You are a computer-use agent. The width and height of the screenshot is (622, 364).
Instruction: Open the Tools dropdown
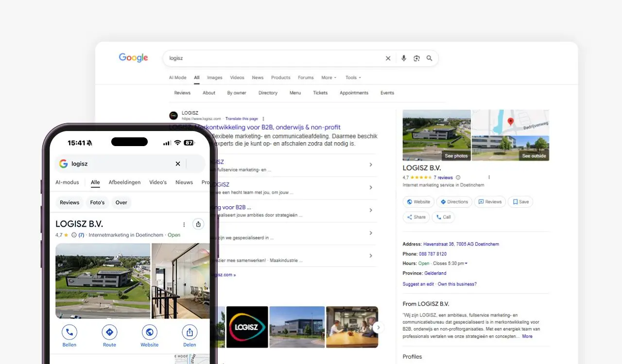[352, 78]
